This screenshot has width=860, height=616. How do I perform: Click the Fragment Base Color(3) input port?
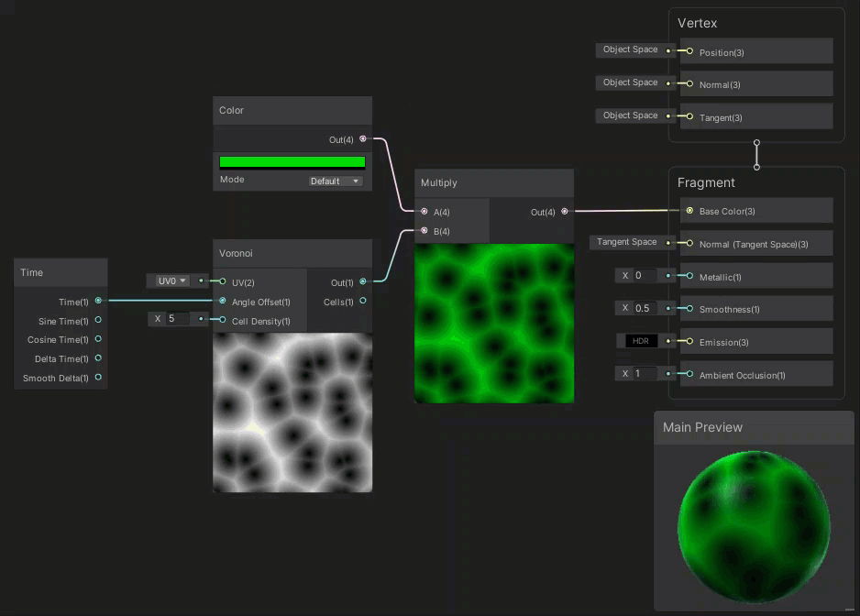pos(689,211)
